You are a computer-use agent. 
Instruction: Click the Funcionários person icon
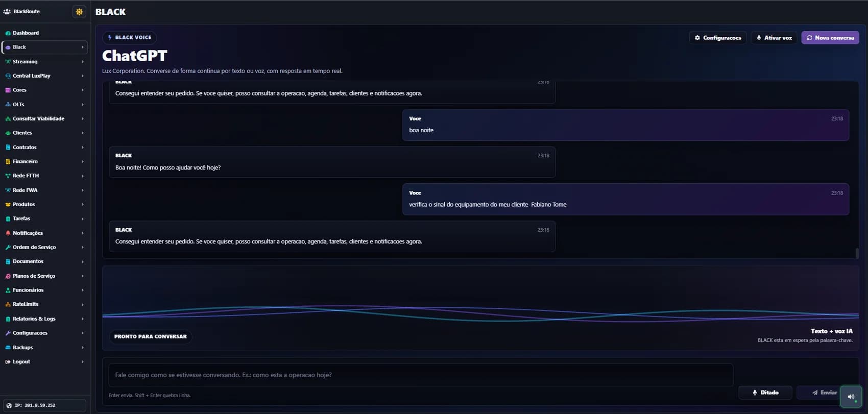coord(8,290)
